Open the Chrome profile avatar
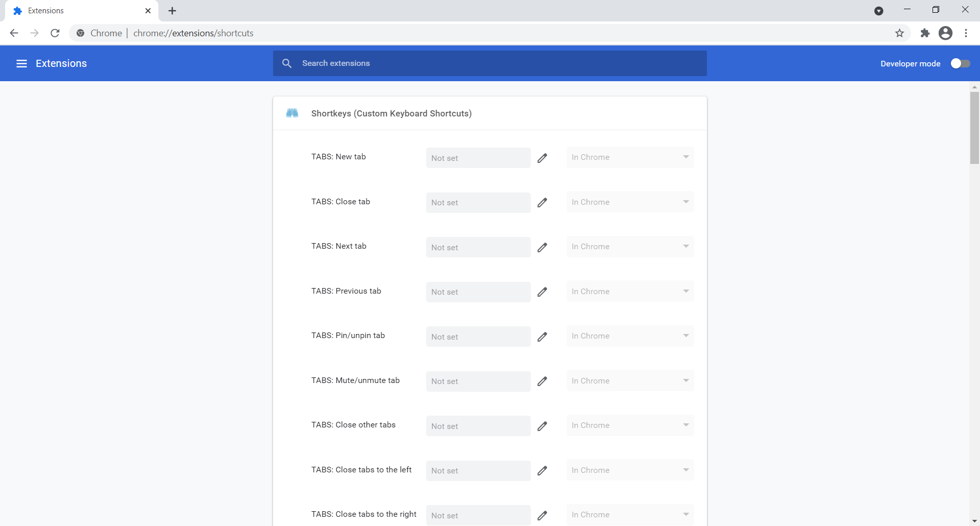 [945, 33]
